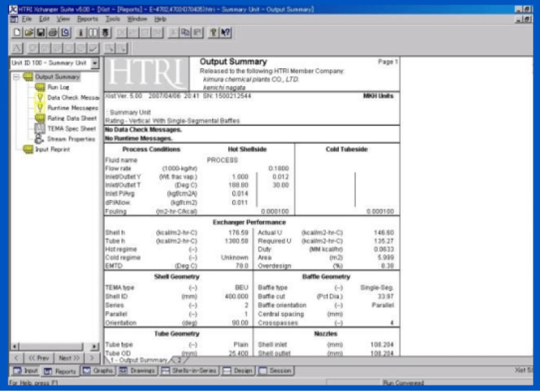This screenshot has width=540, height=392.
Task: Click the yellow Help question mark icon
Action: point(213,32)
